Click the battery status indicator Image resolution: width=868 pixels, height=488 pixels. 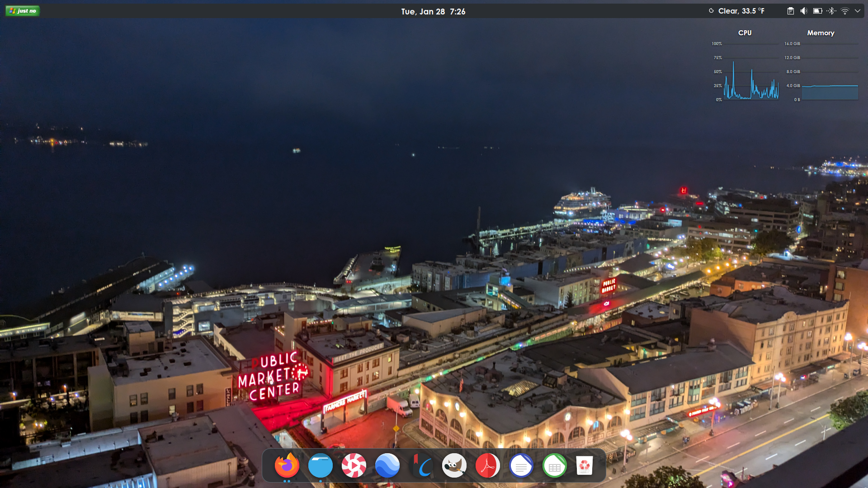click(x=817, y=11)
